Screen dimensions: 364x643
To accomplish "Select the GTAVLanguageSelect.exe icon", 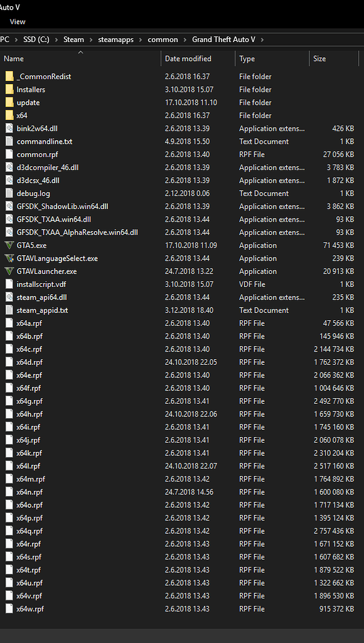I will [9, 258].
